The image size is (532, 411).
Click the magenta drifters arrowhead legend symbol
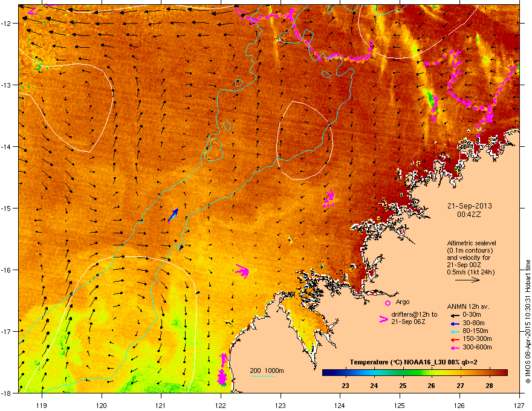point(383,319)
